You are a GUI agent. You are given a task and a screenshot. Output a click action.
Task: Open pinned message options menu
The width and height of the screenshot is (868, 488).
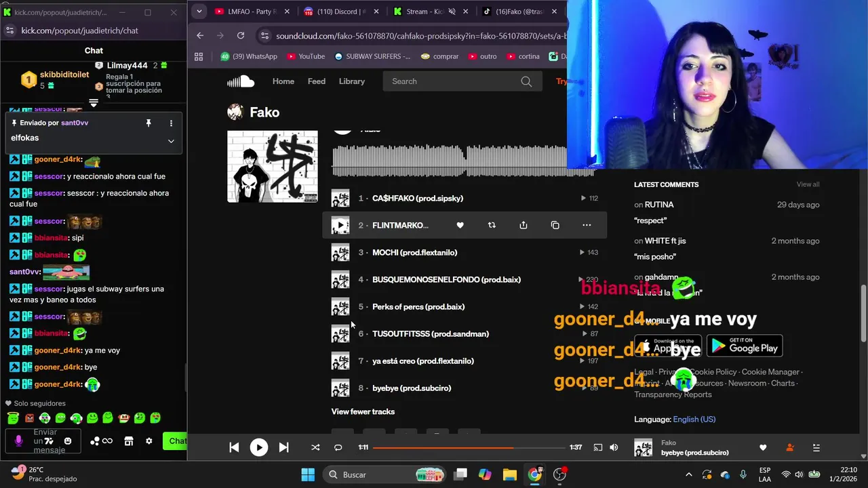point(171,123)
